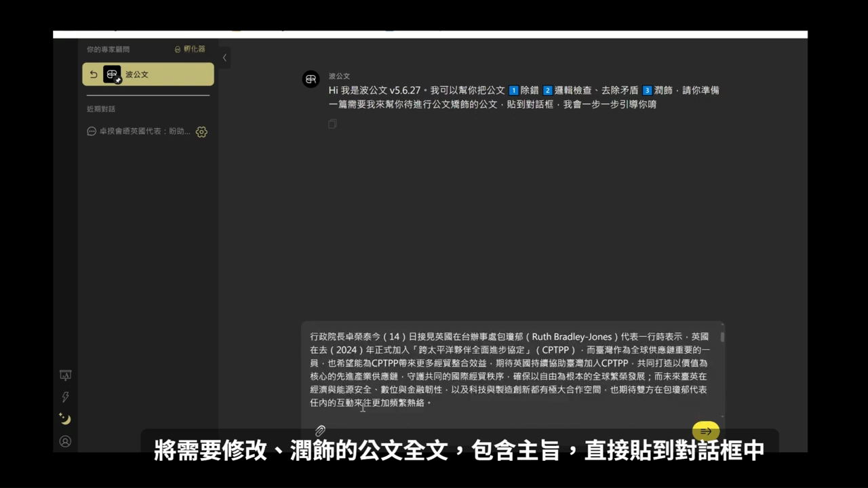Screen dimensions: 868x488
Task: Toggle dark mode with the moon icon
Action: pyautogui.click(x=65, y=419)
